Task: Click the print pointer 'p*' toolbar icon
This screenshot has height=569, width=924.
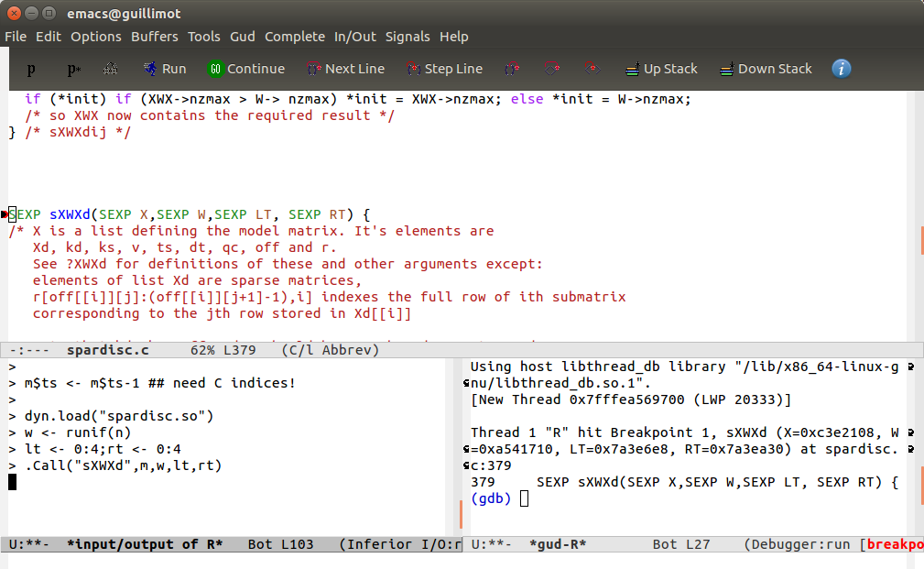Action: point(73,69)
